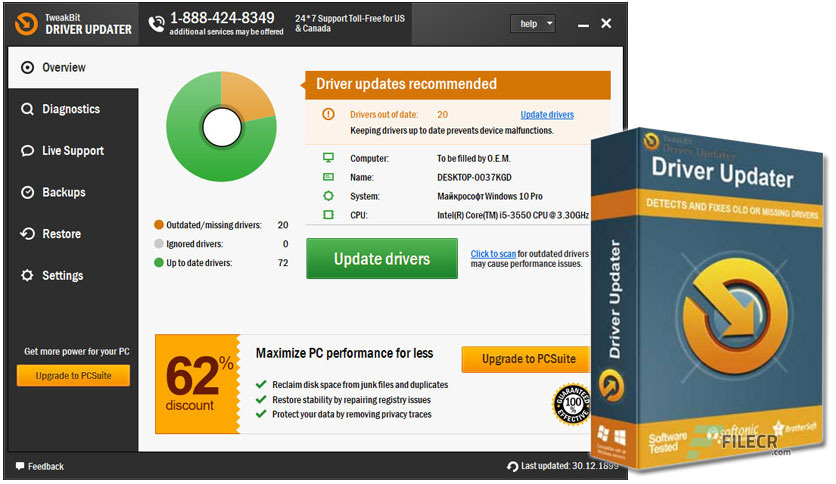The width and height of the screenshot is (836, 484).
Task: Click the Maximize PC performance for less heading
Action: coord(344,353)
